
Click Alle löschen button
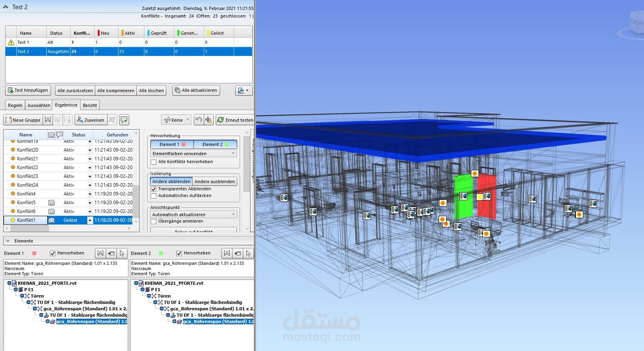click(x=152, y=91)
